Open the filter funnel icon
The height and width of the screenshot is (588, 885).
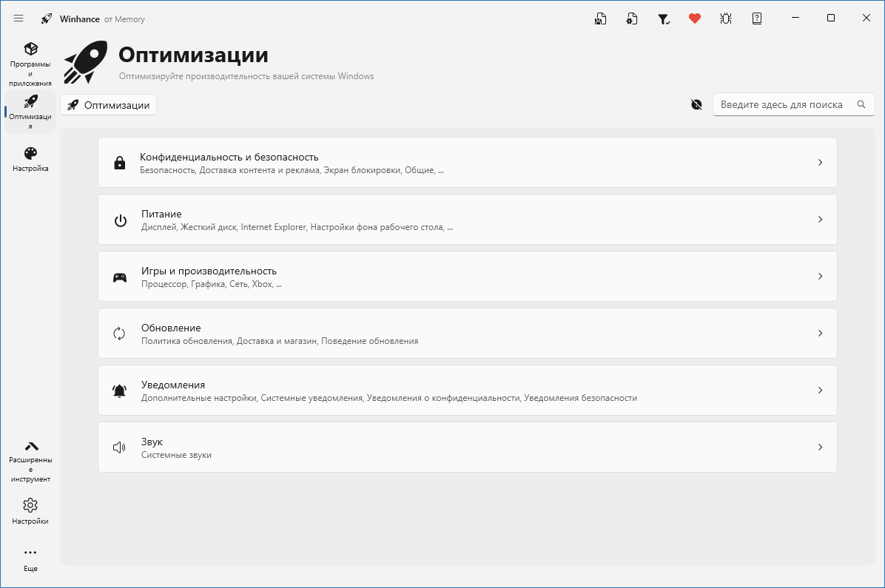(x=664, y=18)
